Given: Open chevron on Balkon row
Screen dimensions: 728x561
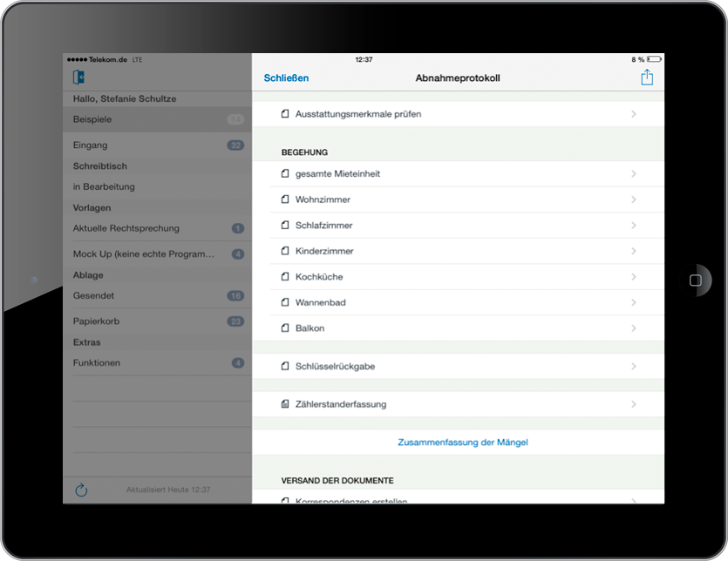Looking at the screenshot, I should [x=634, y=328].
